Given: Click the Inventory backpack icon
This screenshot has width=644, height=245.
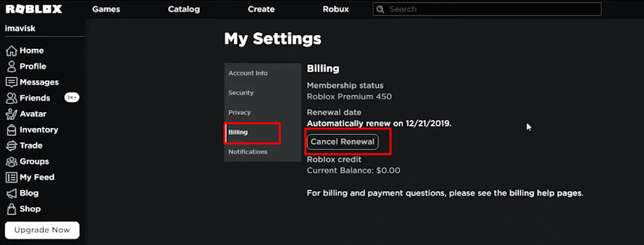Looking at the screenshot, I should pos(11,130).
